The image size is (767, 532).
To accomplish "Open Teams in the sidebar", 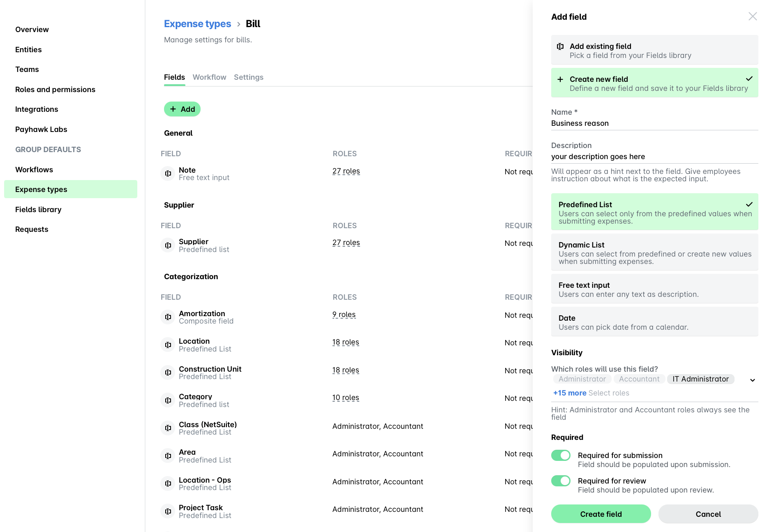I will point(27,69).
